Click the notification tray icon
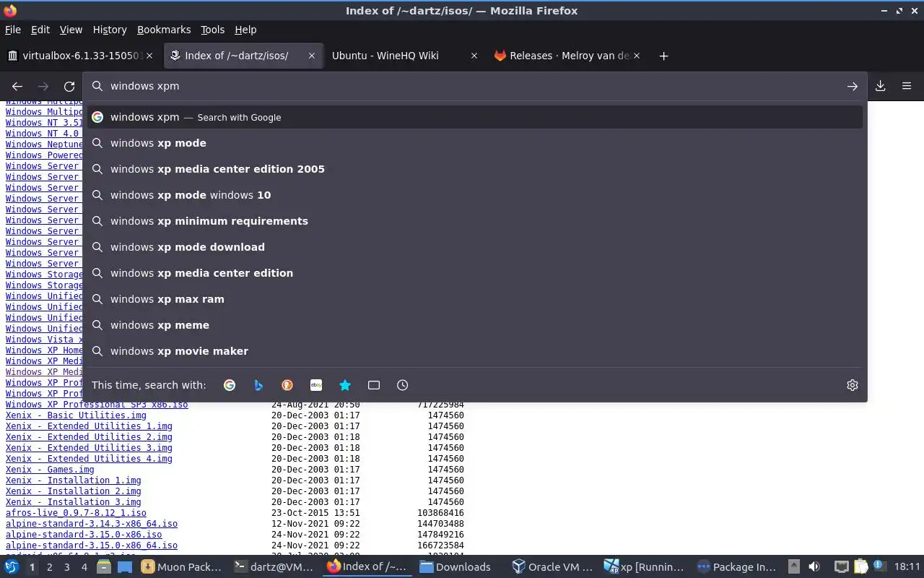 pos(879,566)
